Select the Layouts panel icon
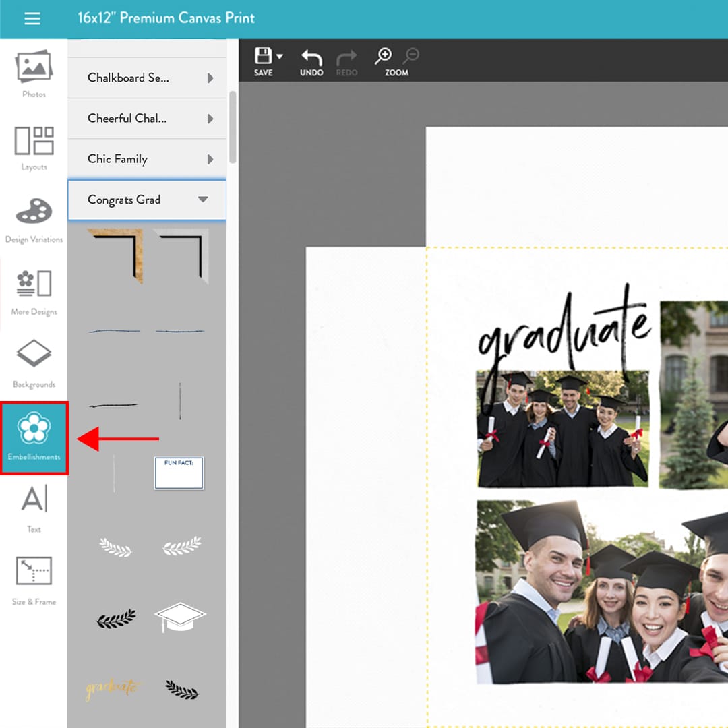 pyautogui.click(x=33, y=148)
